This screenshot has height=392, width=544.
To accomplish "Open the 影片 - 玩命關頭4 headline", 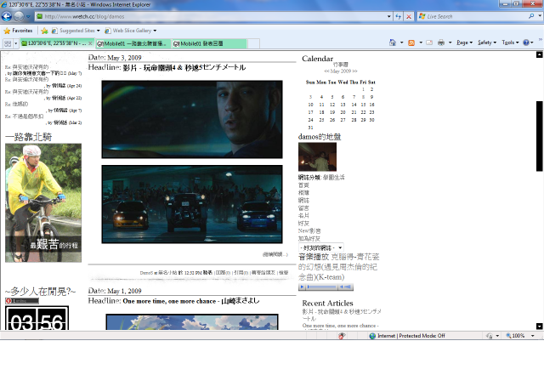I will pyautogui.click(x=184, y=68).
